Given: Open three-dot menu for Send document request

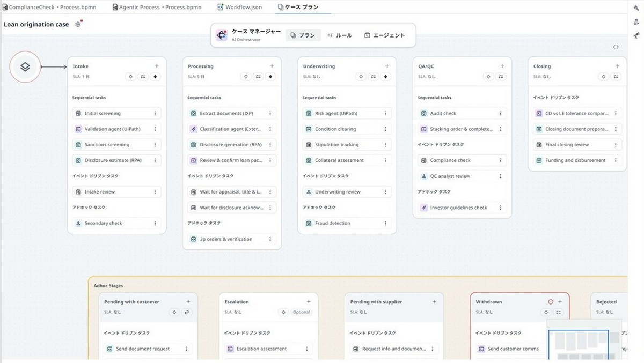Looking at the screenshot, I should tap(186, 349).
